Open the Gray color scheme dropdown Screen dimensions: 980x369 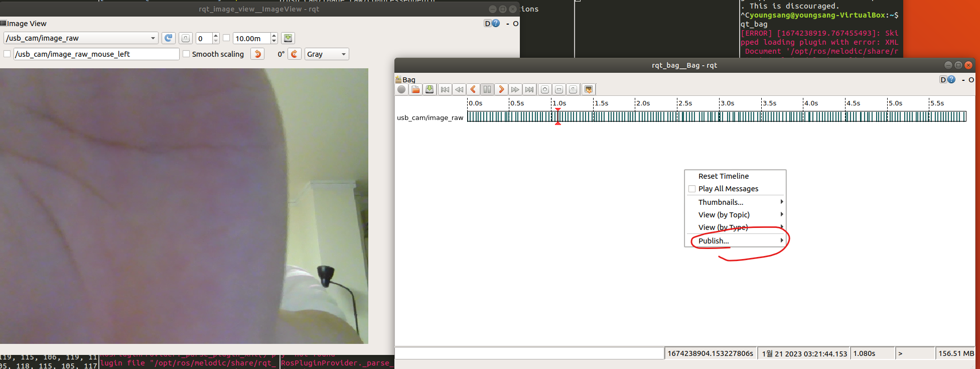tap(327, 54)
